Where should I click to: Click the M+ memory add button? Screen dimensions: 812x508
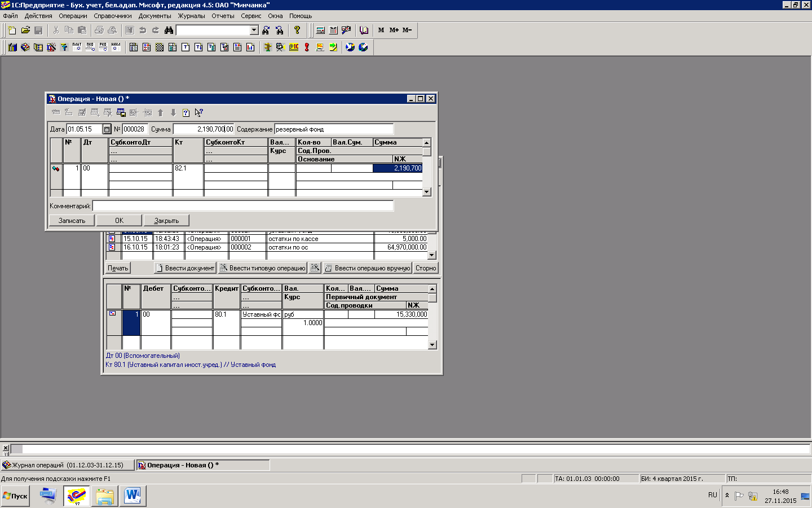(x=394, y=30)
